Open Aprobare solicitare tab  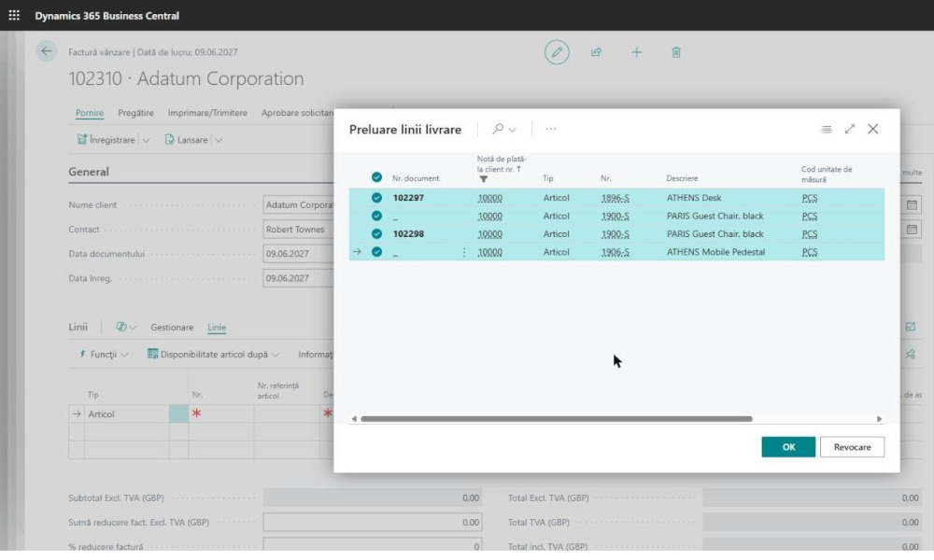(297, 113)
